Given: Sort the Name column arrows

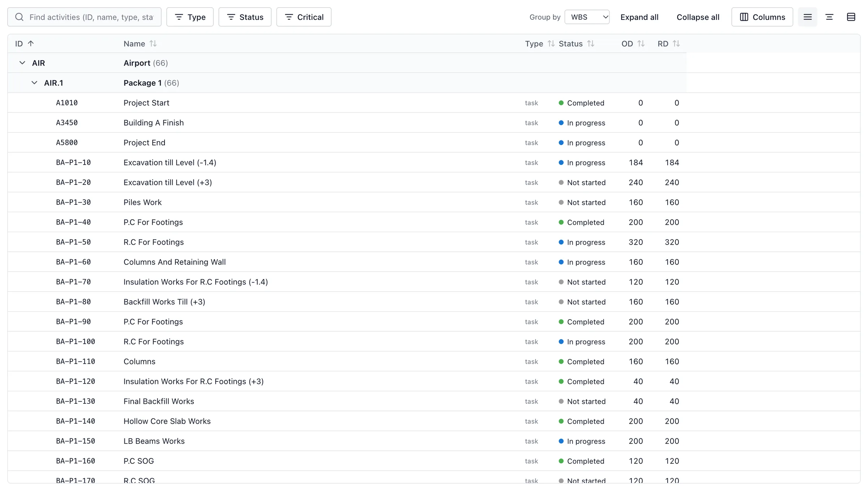Looking at the screenshot, I should tap(153, 43).
